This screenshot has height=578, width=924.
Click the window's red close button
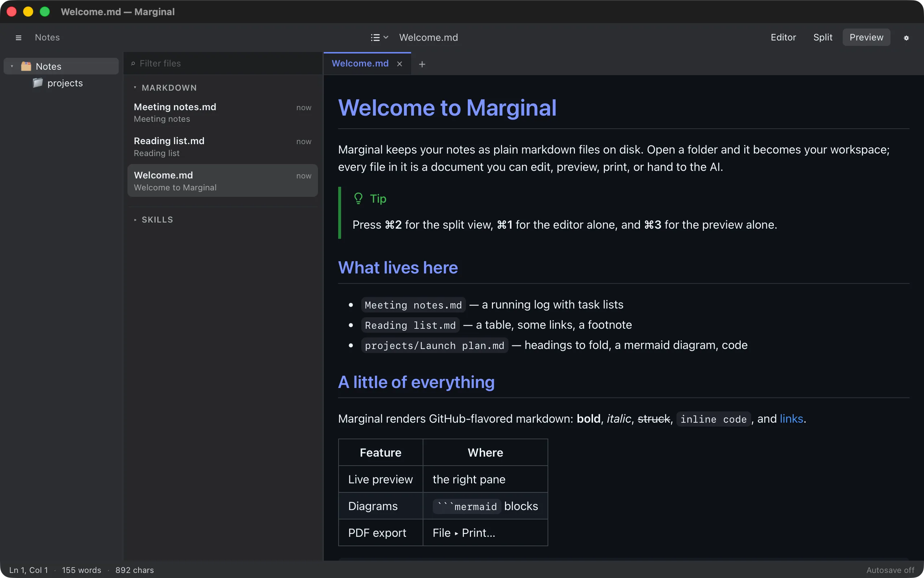(x=12, y=12)
